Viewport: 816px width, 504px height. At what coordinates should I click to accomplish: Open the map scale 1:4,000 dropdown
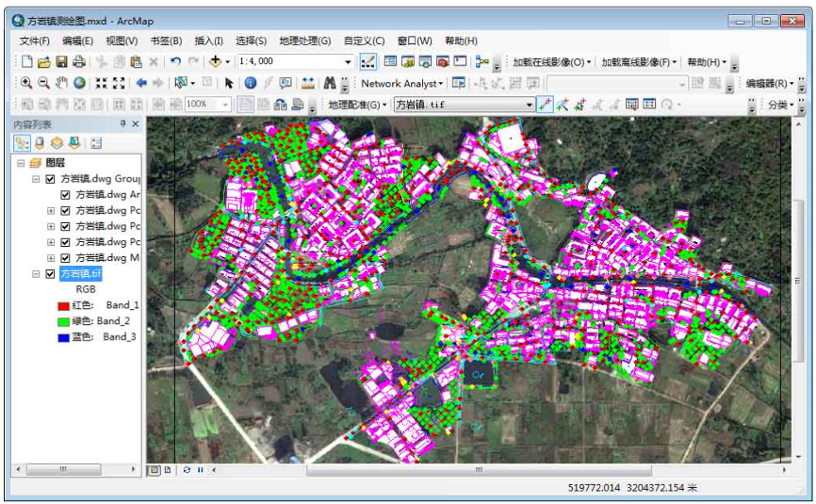point(347,62)
